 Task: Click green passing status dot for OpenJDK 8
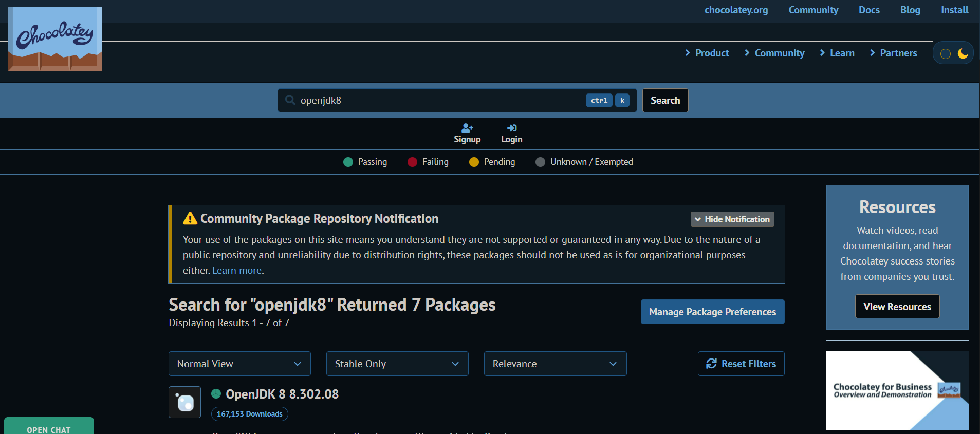[216, 394]
